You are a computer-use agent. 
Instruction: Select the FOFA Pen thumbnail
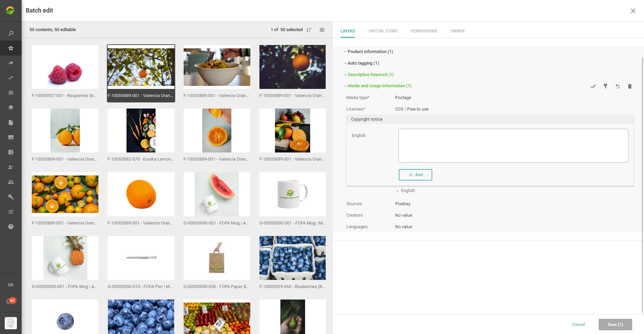click(x=141, y=258)
